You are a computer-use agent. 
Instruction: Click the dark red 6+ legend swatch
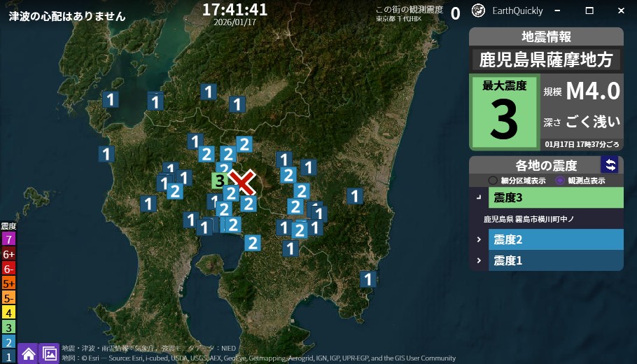click(x=8, y=254)
